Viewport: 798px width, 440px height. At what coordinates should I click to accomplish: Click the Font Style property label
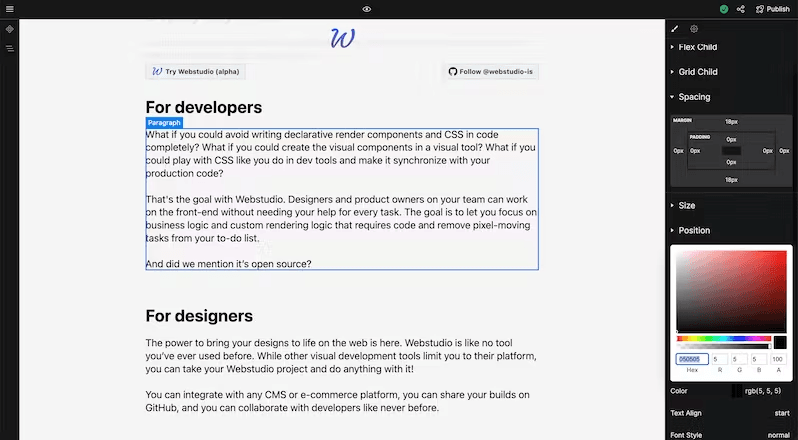[686, 435]
